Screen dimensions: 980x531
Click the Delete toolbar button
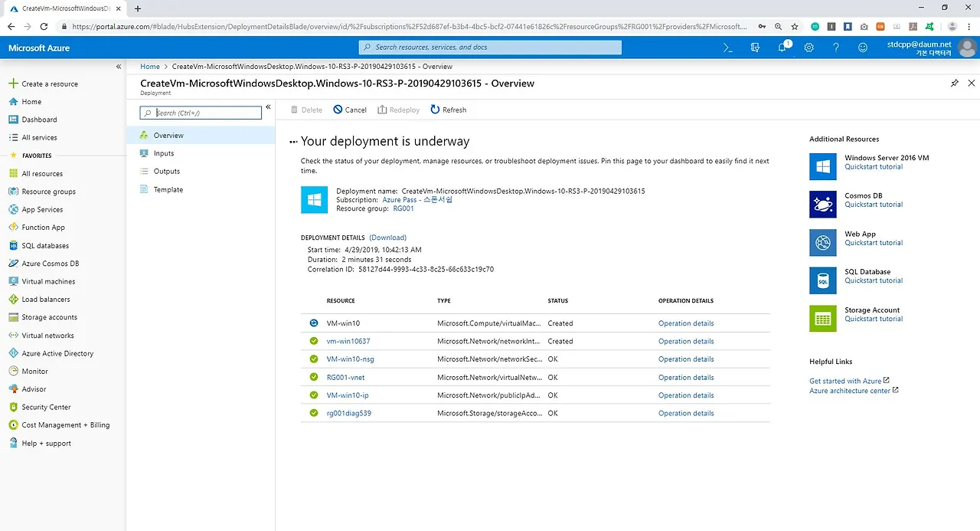(306, 110)
